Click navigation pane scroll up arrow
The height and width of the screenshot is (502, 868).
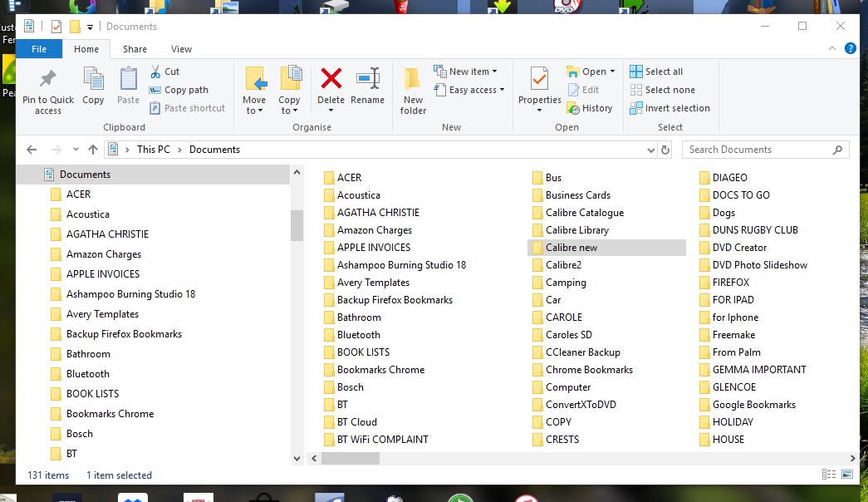[297, 172]
